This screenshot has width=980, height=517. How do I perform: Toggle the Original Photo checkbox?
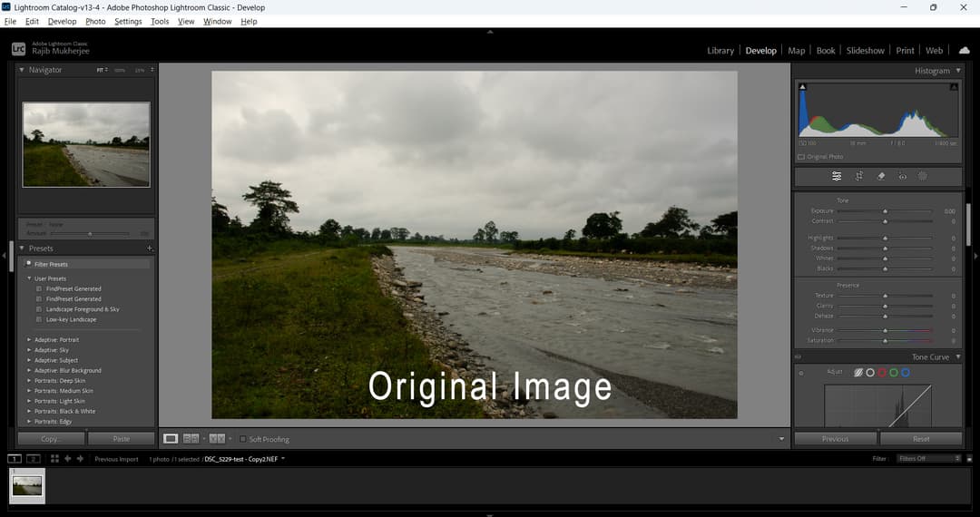(x=801, y=157)
